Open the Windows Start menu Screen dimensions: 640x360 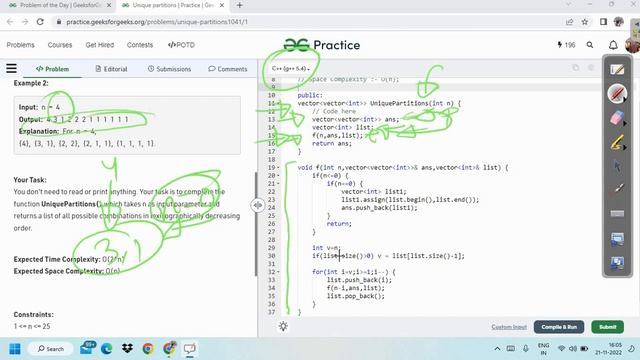tap(15, 349)
